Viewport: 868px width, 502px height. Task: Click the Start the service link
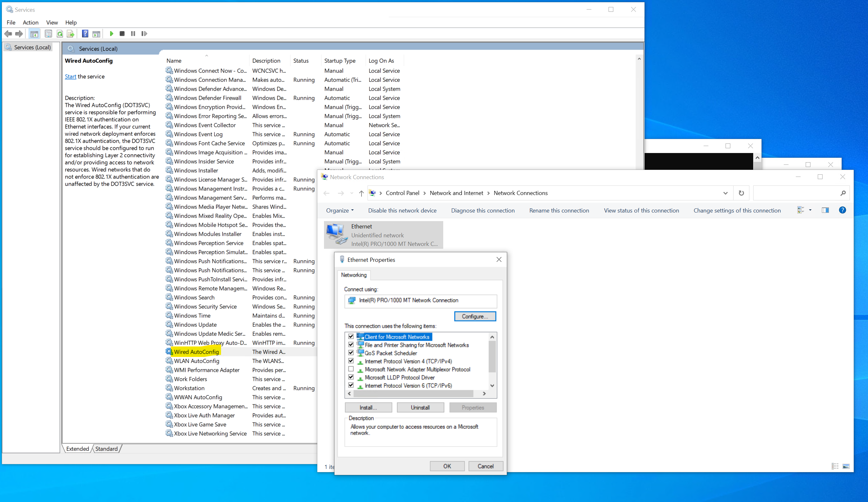[x=70, y=76]
